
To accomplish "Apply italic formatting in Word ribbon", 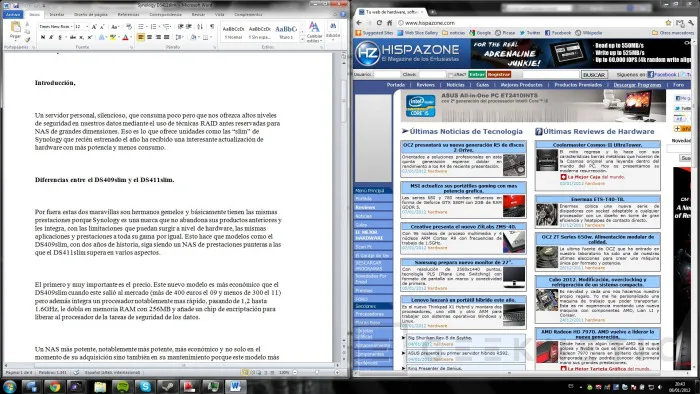I will click(51, 37).
